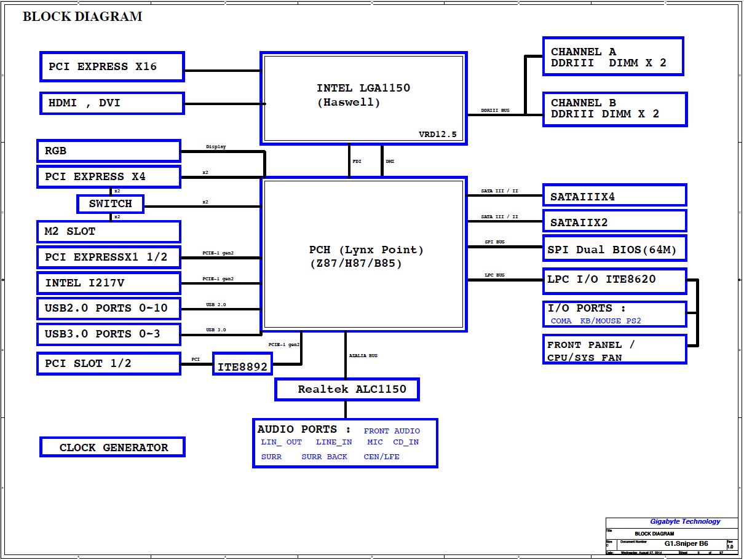The image size is (744, 560).
Task: Click the CHANNEL A DDRIII DIMM block
Action: [x=614, y=57]
